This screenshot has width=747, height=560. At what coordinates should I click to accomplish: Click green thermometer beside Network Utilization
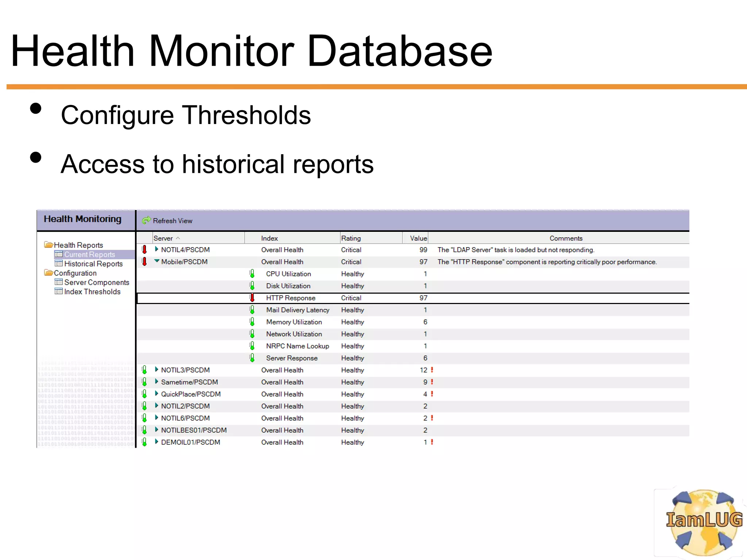click(x=252, y=334)
